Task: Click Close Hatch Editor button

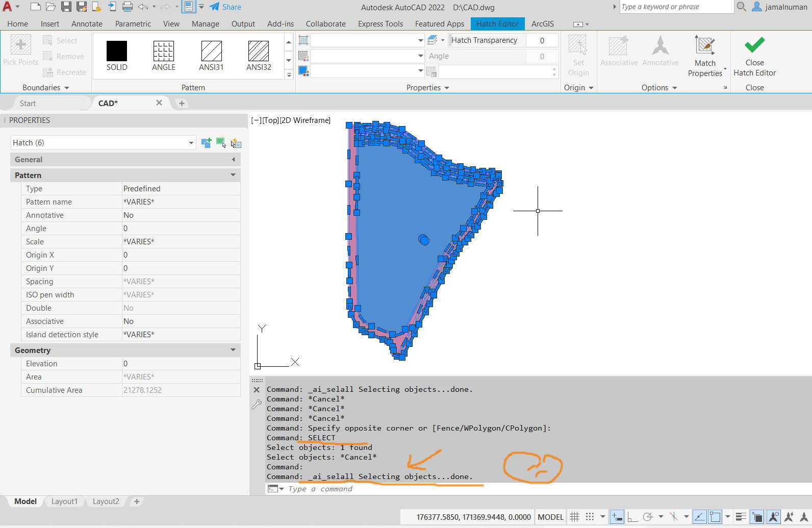Action: (x=754, y=56)
